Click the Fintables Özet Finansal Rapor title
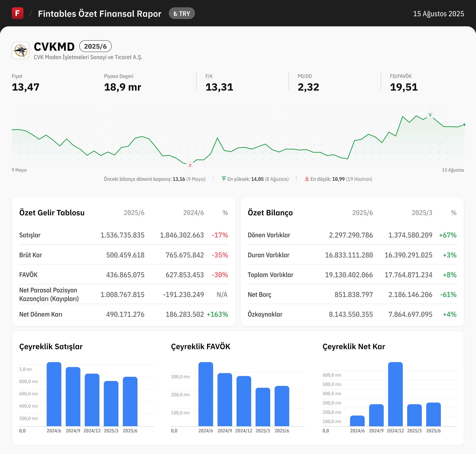Screen dimensions: 476x454 click(x=99, y=14)
